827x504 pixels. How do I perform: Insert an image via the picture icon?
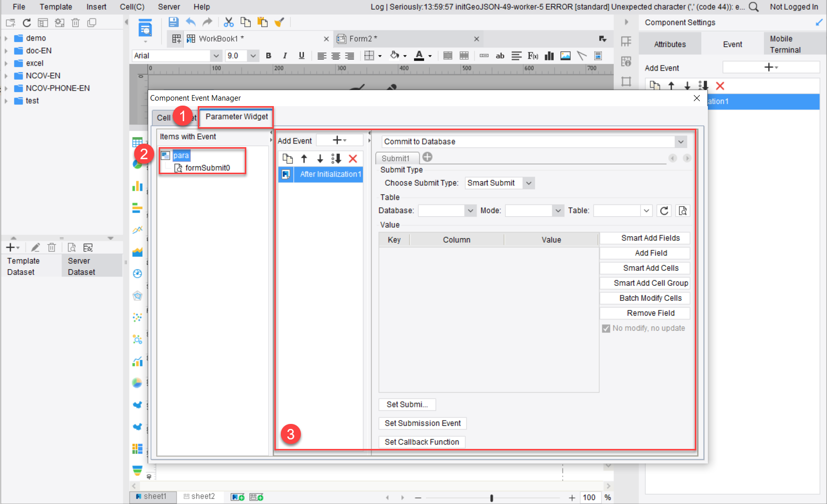566,56
